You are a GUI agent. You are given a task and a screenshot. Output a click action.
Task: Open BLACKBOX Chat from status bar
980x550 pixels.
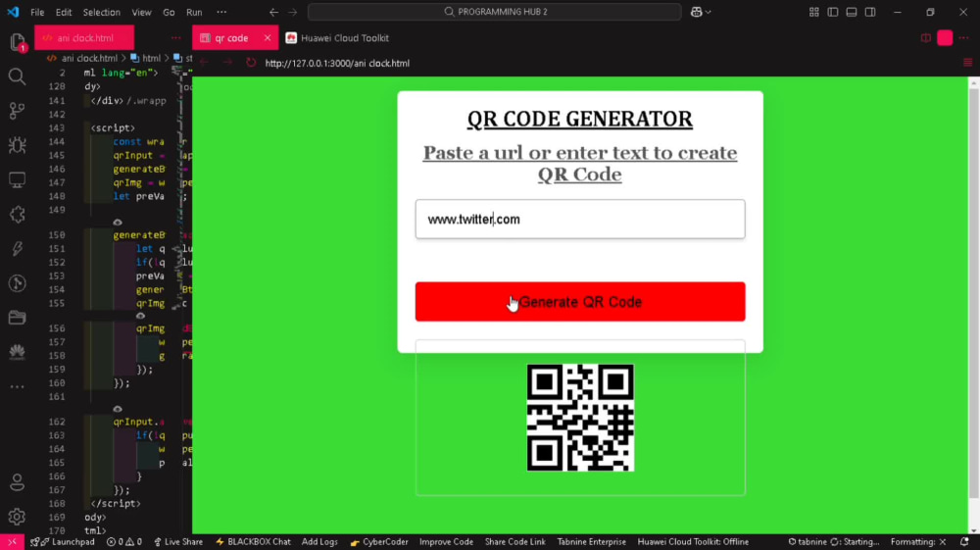point(253,542)
